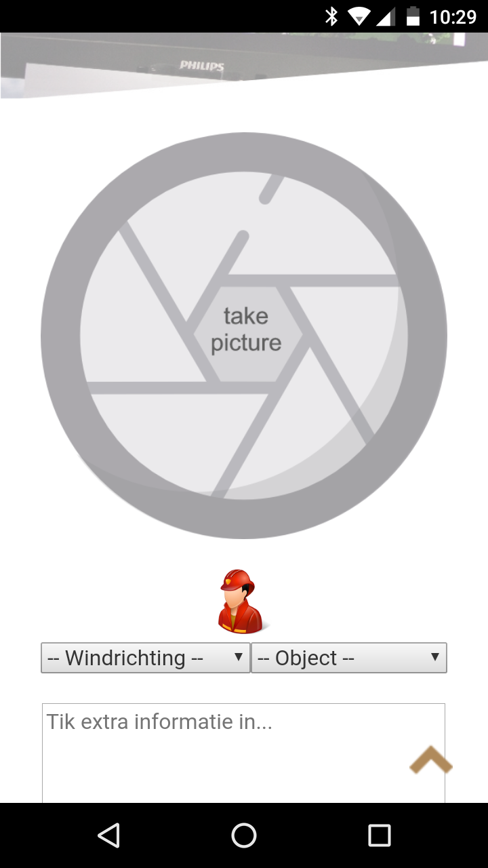The image size is (488, 868).
Task: Open the Object dropdown
Action: [349, 658]
